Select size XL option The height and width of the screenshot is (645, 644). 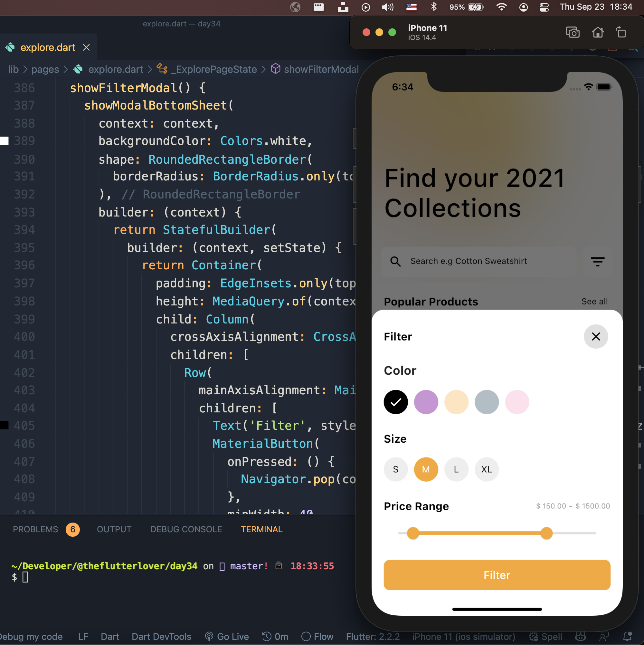(x=487, y=469)
